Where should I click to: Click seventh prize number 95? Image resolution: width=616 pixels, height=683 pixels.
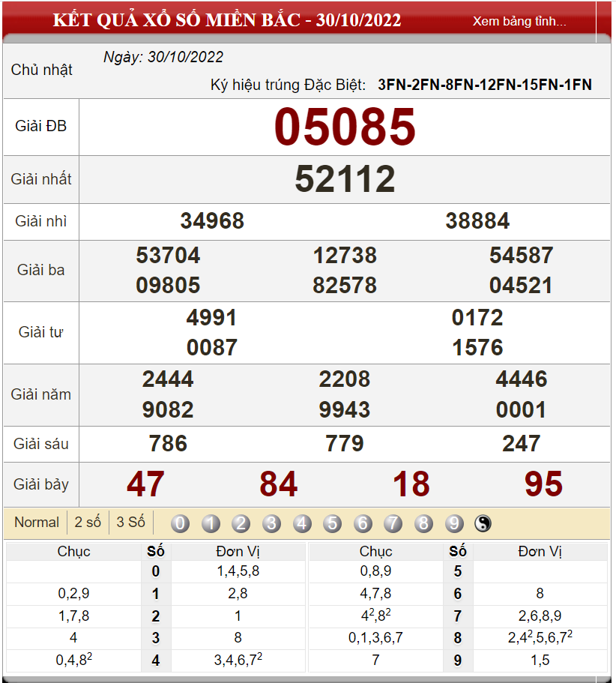(544, 484)
